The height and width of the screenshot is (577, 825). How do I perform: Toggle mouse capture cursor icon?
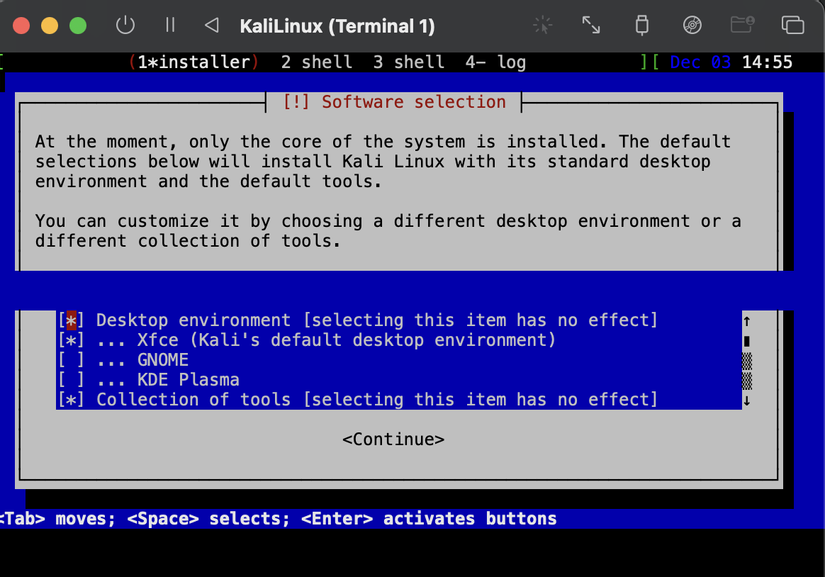pyautogui.click(x=542, y=25)
